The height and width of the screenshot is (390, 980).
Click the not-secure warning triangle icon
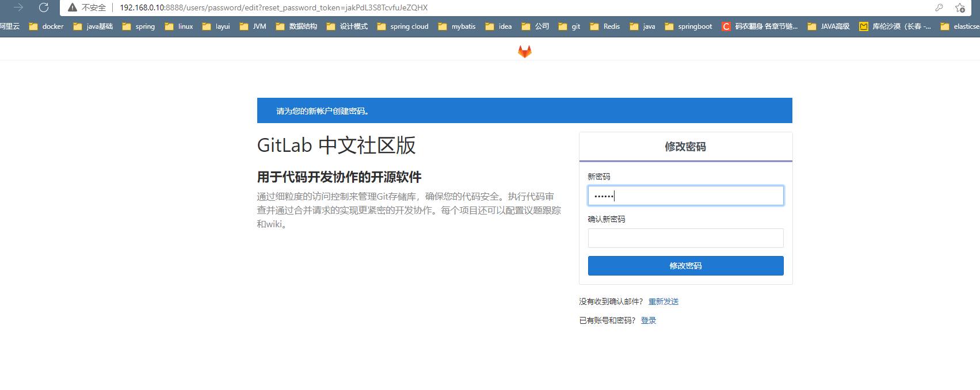pos(73,7)
